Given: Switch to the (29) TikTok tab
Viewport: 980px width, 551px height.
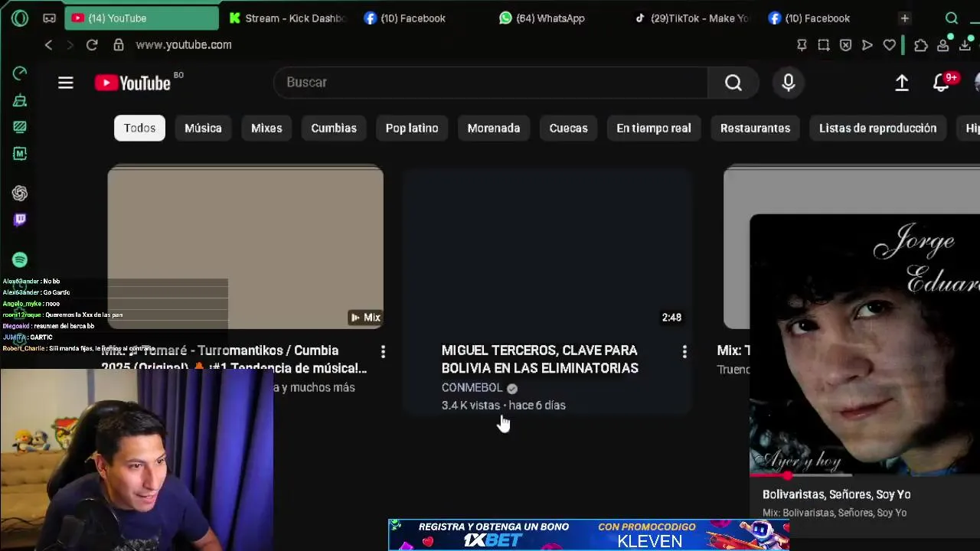Looking at the screenshot, I should click(691, 18).
